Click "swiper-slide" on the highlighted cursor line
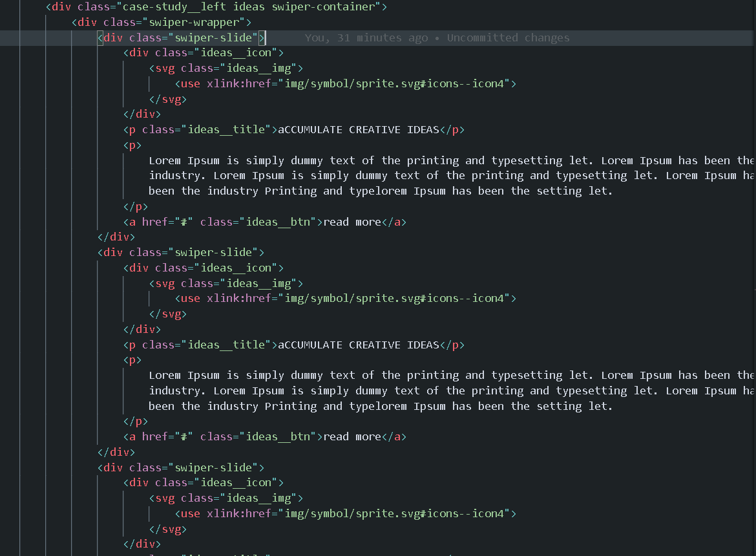The image size is (756, 556). pos(213,37)
